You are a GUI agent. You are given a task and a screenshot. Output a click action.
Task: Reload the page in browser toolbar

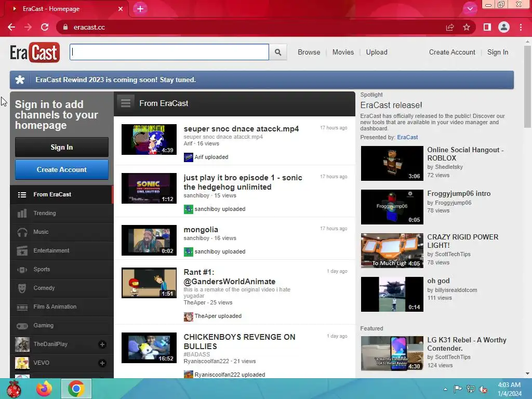45,27
